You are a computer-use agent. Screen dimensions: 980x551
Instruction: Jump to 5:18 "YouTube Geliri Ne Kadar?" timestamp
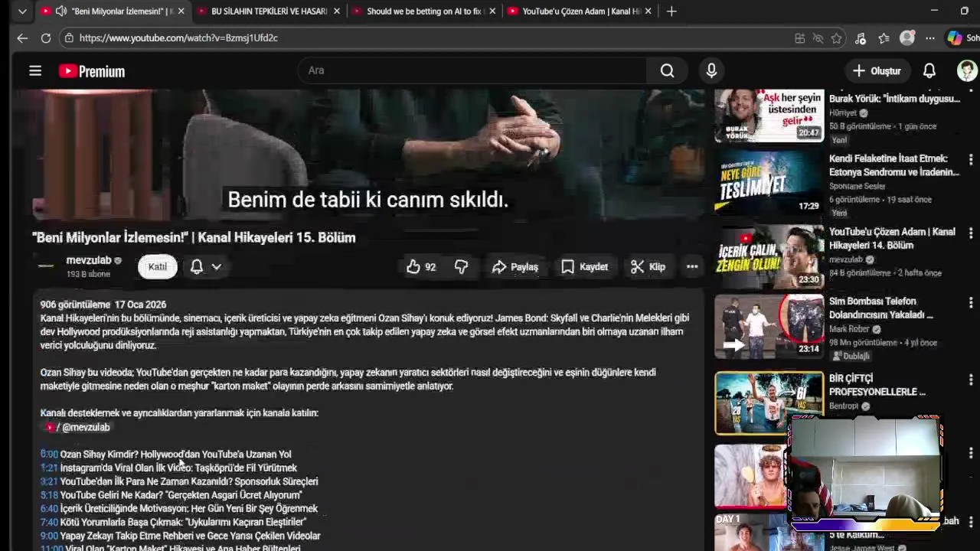(x=49, y=495)
